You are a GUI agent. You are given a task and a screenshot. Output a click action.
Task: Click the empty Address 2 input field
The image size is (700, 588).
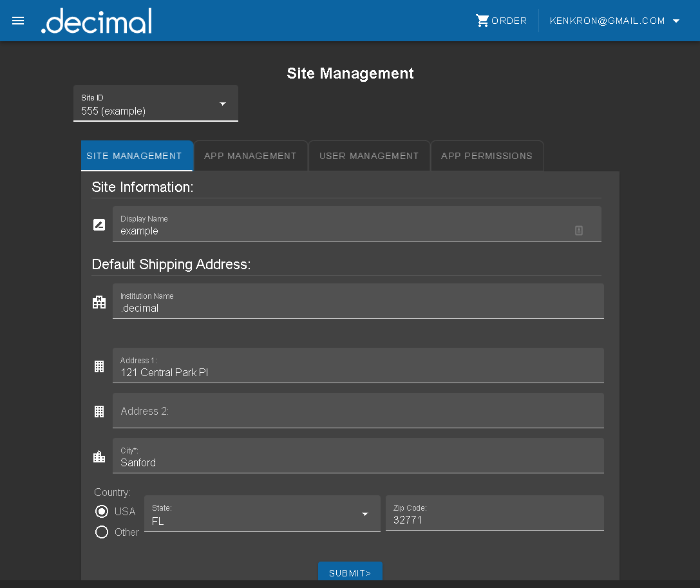pyautogui.click(x=358, y=411)
